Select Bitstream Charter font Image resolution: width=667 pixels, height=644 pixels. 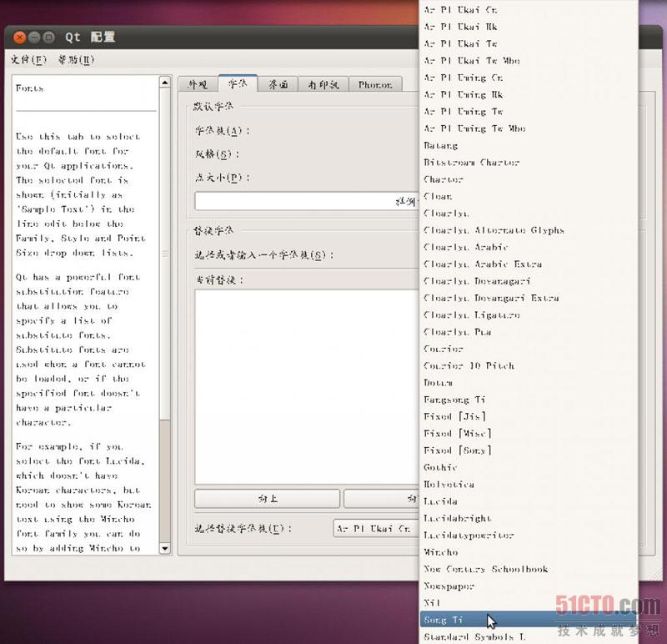pyautogui.click(x=529, y=162)
